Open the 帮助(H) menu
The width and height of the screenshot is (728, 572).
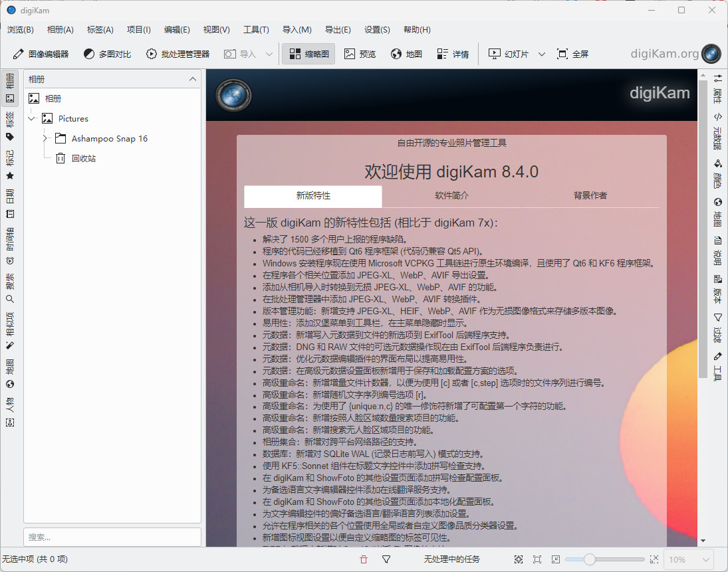click(x=417, y=30)
